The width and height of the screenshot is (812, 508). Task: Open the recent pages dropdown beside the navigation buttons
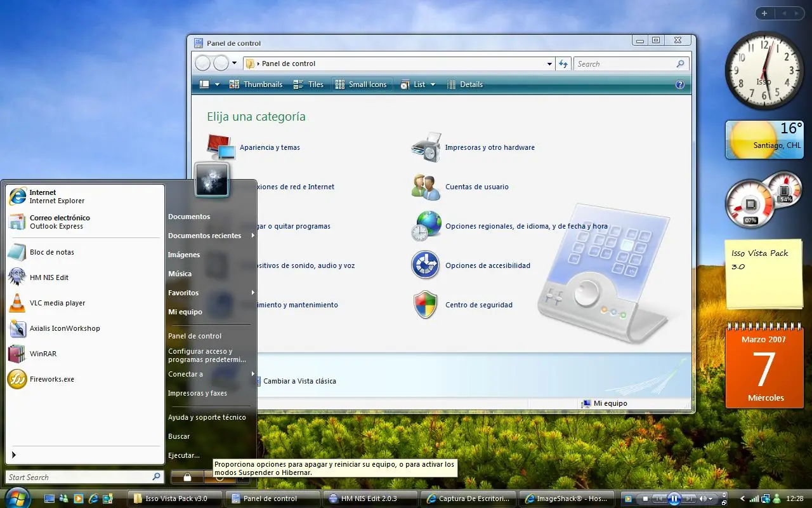pyautogui.click(x=234, y=63)
